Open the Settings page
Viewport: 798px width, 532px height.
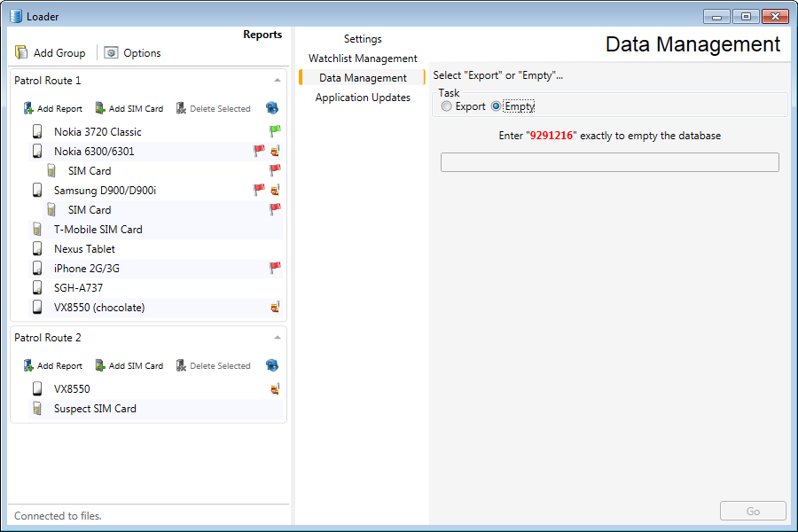coord(363,39)
